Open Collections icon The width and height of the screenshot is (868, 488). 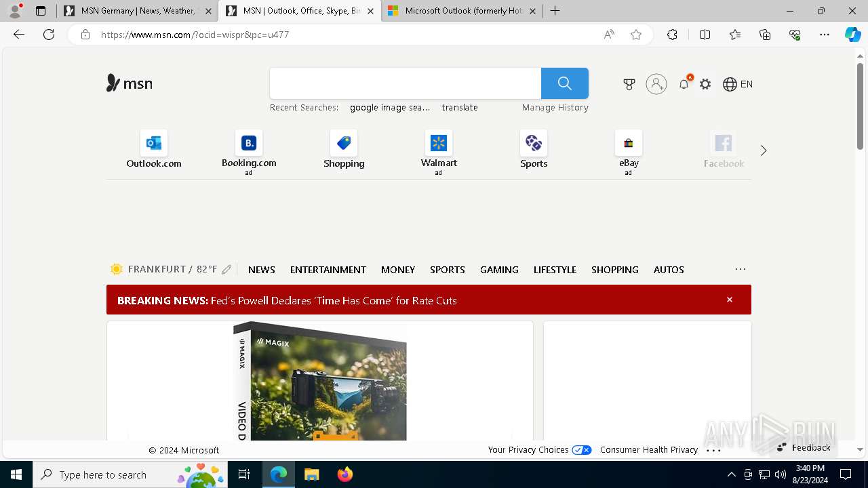pos(765,35)
